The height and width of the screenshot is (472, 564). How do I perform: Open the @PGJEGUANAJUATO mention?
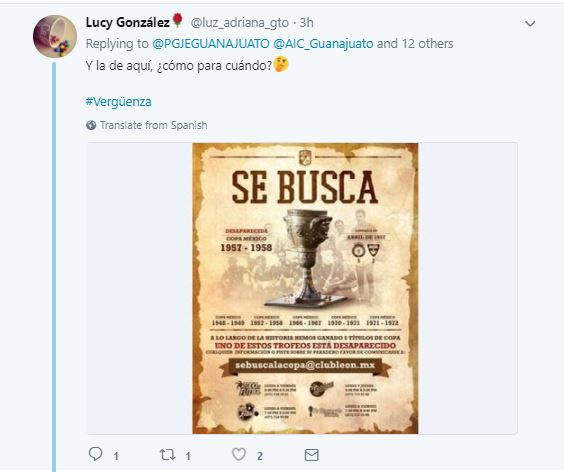pos(211,44)
